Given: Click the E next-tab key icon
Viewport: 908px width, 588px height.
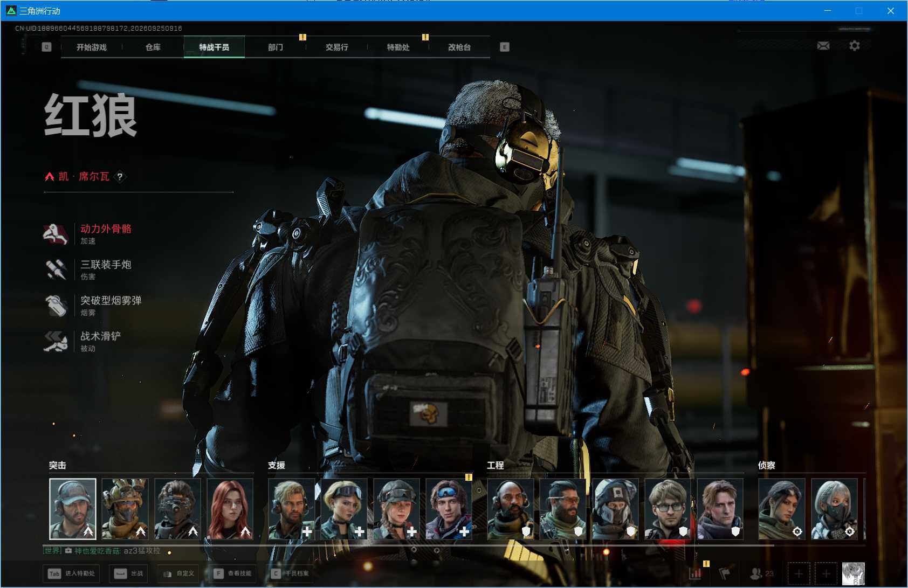Looking at the screenshot, I should tap(505, 47).
